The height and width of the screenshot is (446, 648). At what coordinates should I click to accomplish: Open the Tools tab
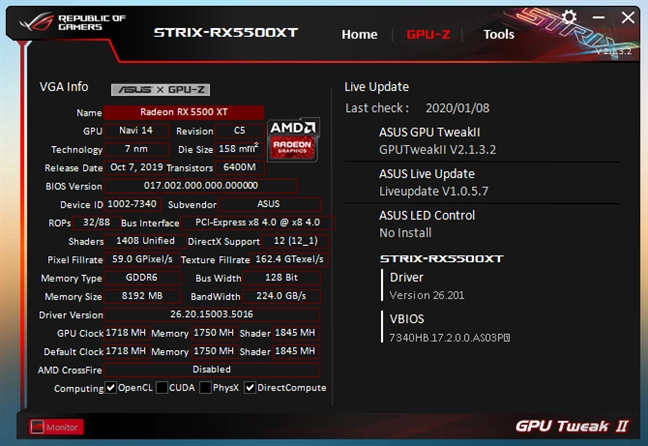coord(499,34)
